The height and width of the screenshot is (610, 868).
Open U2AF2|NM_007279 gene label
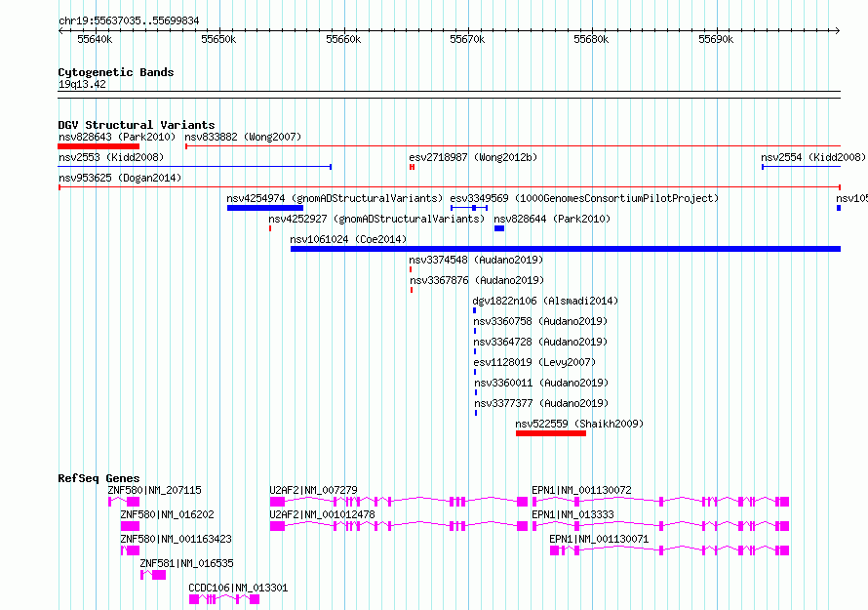point(313,490)
